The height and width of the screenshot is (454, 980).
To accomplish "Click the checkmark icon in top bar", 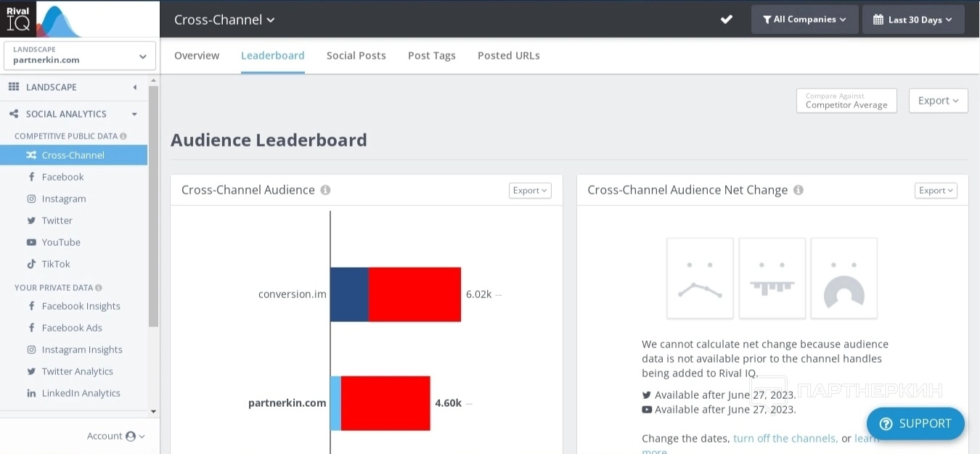I will coord(727,20).
